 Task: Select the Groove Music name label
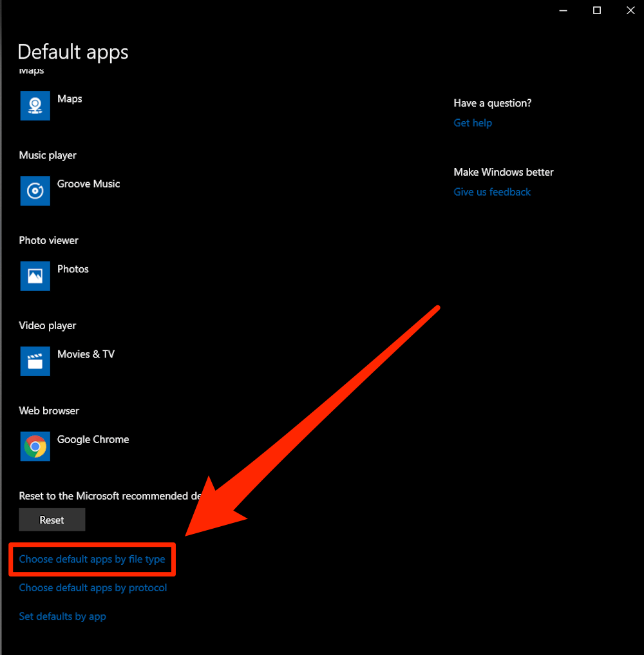pyautogui.click(x=88, y=184)
